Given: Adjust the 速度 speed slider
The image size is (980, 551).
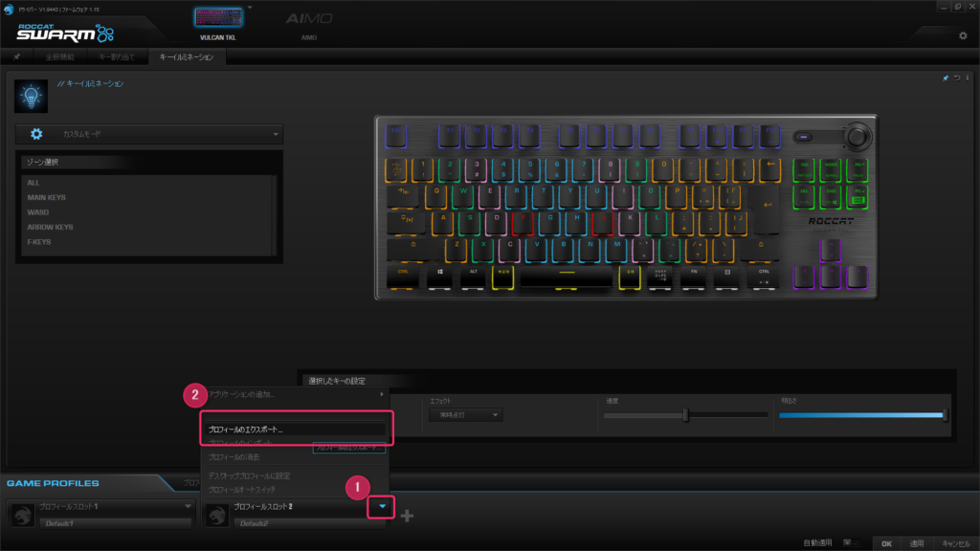Looking at the screenshot, I should pyautogui.click(x=685, y=415).
